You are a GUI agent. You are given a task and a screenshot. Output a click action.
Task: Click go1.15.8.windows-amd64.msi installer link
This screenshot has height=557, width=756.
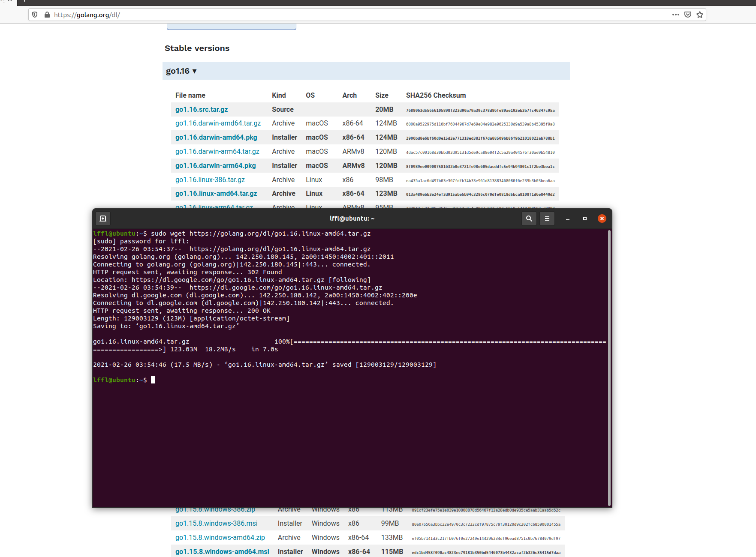click(x=222, y=552)
